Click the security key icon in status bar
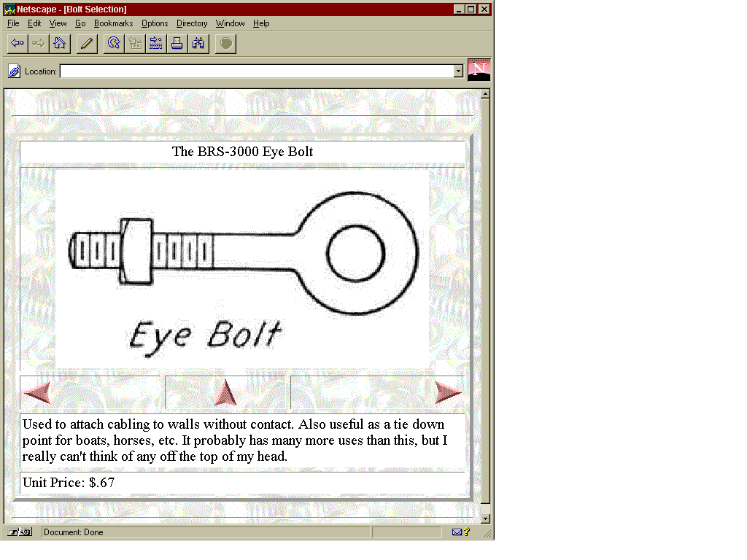Screen dimensions: 747x560 20,532
